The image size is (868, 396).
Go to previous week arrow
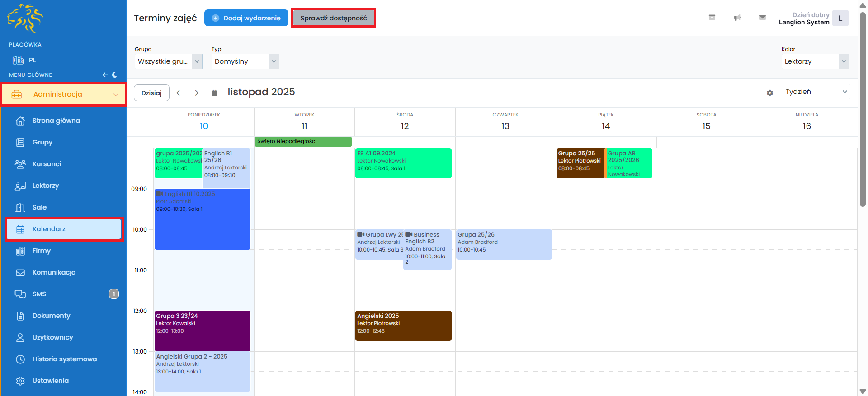pos(179,93)
